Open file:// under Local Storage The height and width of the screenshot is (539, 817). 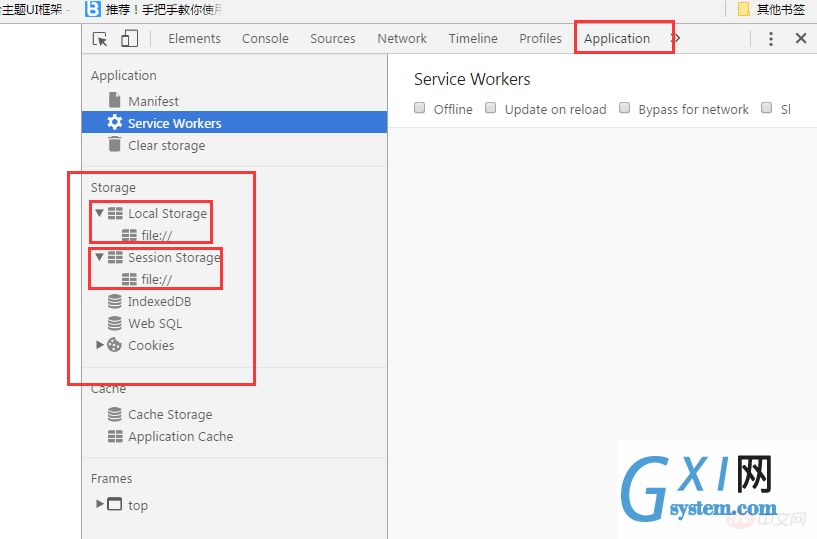157,236
